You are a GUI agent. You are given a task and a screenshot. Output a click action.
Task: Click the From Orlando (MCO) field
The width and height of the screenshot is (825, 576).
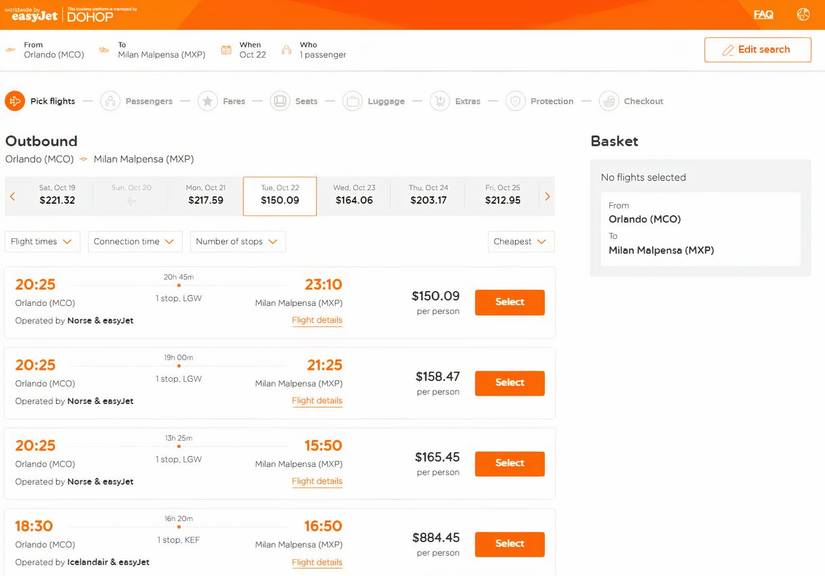click(x=54, y=50)
